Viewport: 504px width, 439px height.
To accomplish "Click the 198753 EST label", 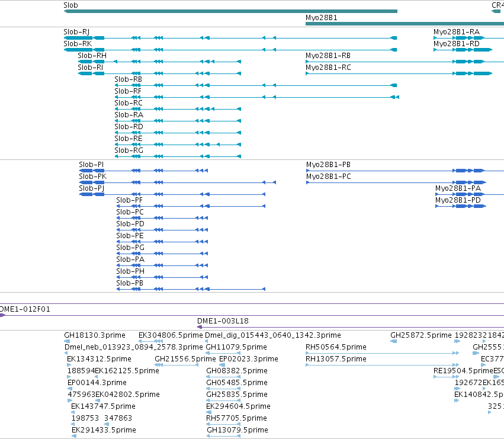I will click(x=85, y=419).
